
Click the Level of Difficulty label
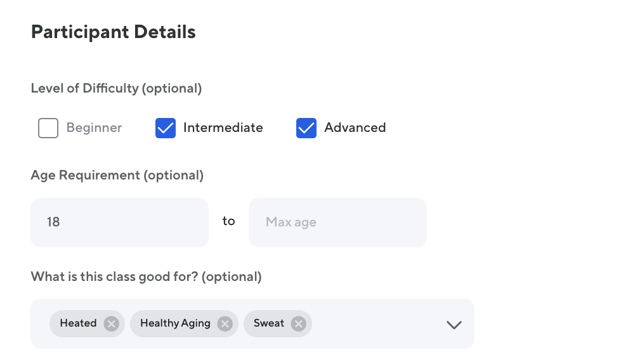(116, 89)
